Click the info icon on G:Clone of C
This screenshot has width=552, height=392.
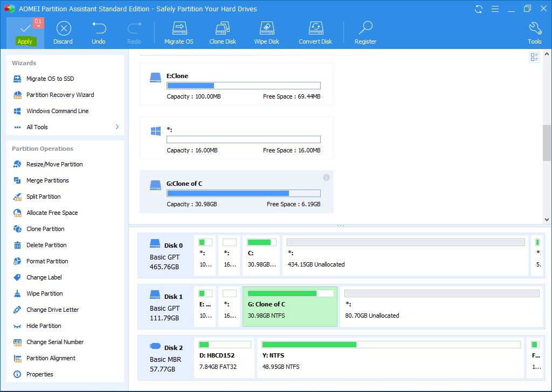pos(326,177)
